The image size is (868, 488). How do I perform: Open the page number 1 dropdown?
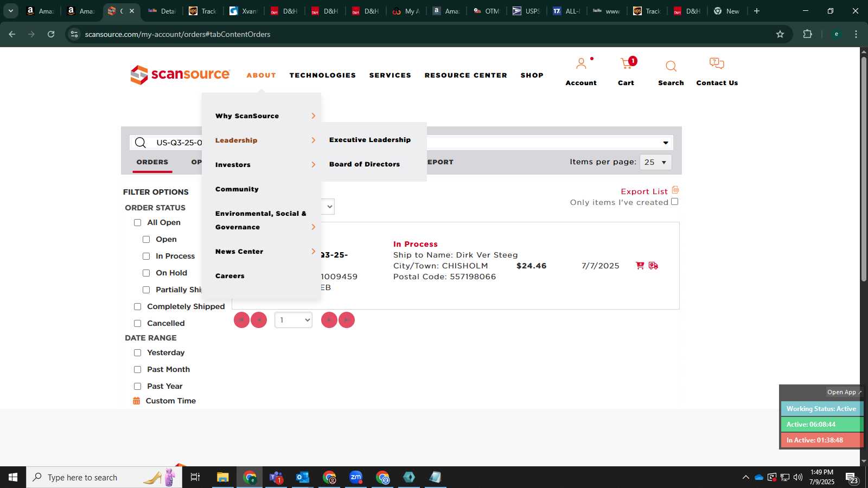click(293, 320)
